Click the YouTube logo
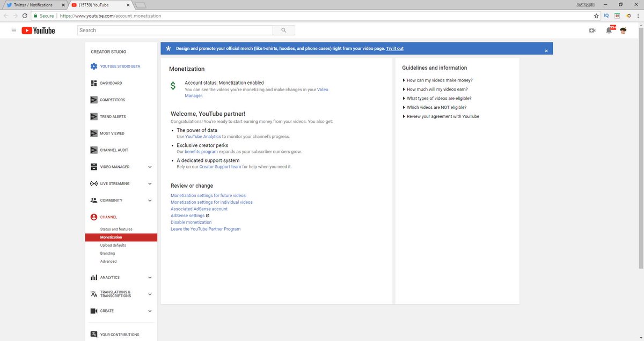This screenshot has height=341, width=644. point(38,31)
